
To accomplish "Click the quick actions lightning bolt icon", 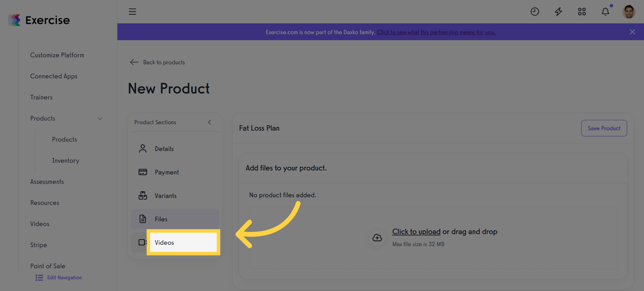I will pos(558,11).
